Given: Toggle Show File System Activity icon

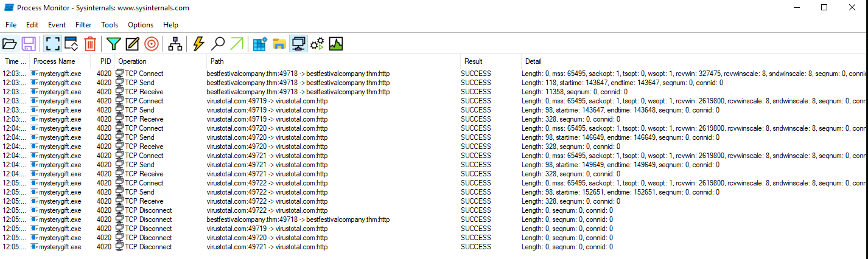Looking at the screenshot, I should 279,44.
